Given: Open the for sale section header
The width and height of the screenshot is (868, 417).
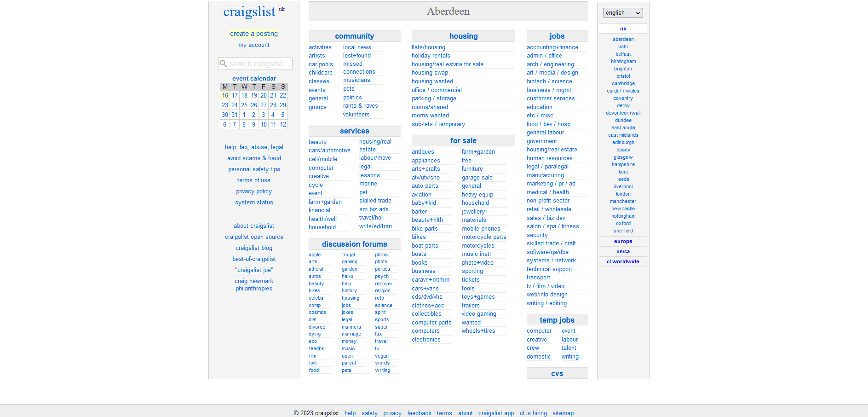Looking at the screenshot, I should 463,140.
